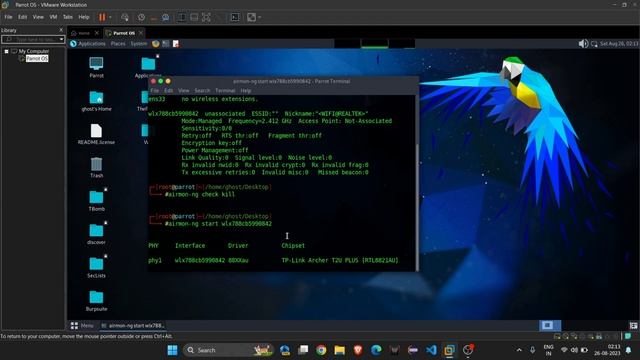Launch Firefox from the Parrot top panel
This screenshot has width=640, height=360.
click(x=156, y=44)
